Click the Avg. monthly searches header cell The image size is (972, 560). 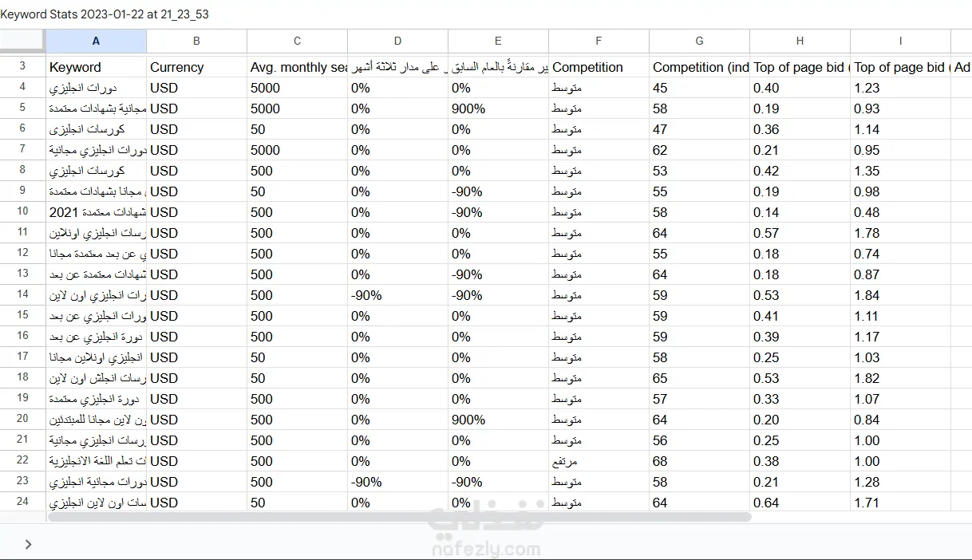297,67
